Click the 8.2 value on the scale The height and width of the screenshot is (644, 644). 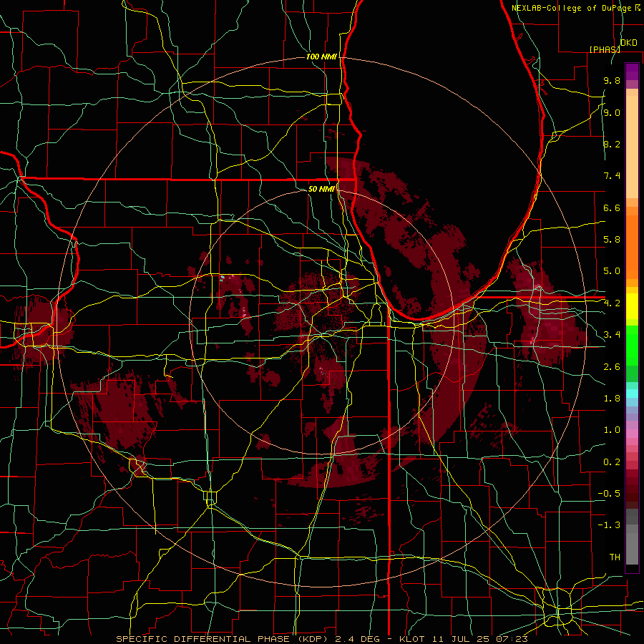(x=612, y=145)
